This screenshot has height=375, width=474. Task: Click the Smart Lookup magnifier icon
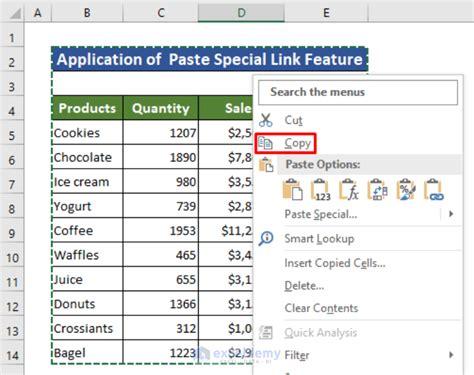coord(266,239)
